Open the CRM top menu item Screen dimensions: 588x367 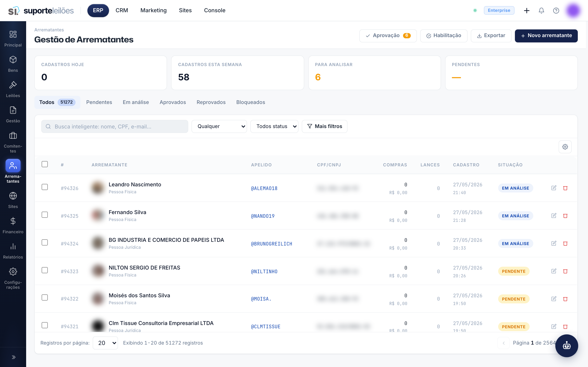[x=122, y=10]
